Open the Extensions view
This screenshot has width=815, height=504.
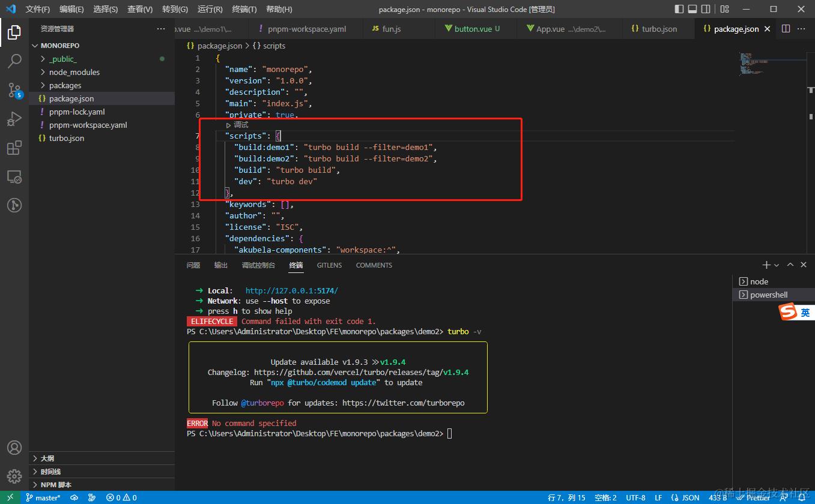14,148
